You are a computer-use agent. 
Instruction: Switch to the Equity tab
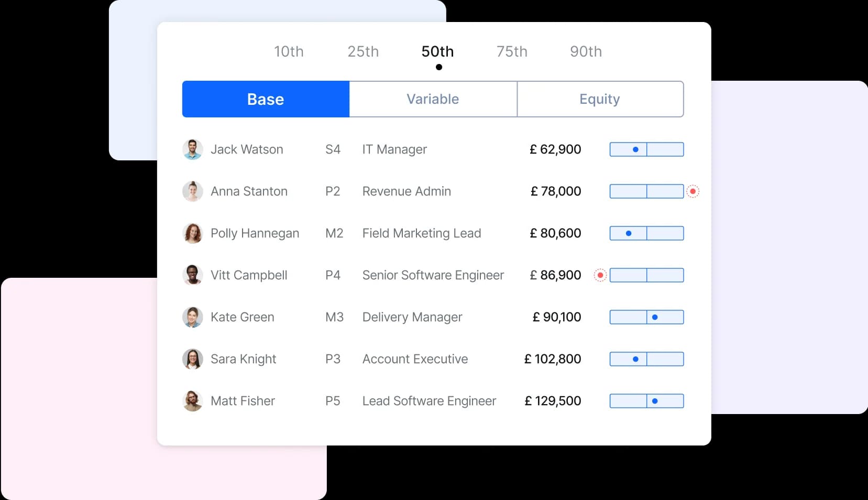click(600, 99)
